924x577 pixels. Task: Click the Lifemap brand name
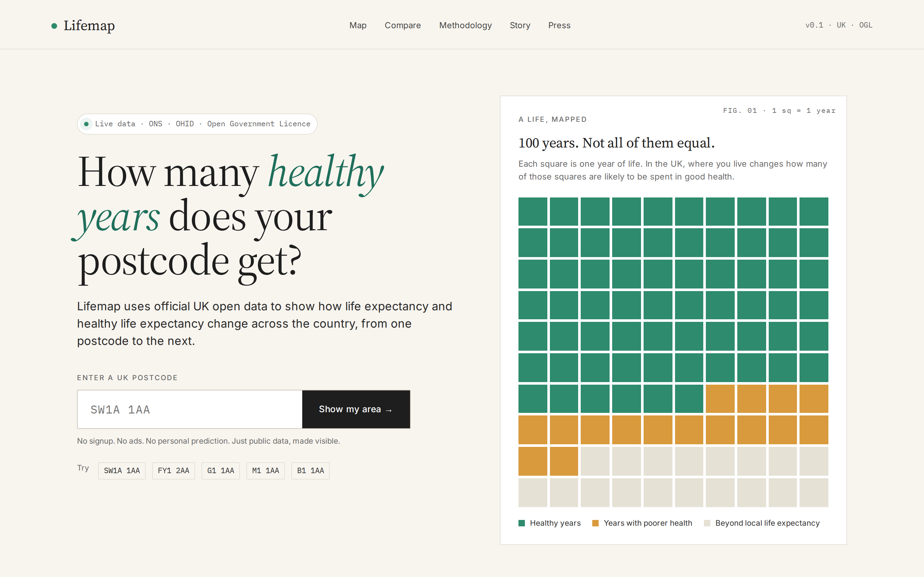(89, 26)
